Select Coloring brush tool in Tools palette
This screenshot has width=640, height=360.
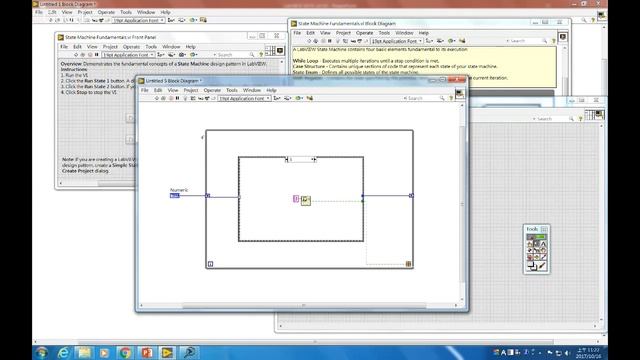click(542, 266)
